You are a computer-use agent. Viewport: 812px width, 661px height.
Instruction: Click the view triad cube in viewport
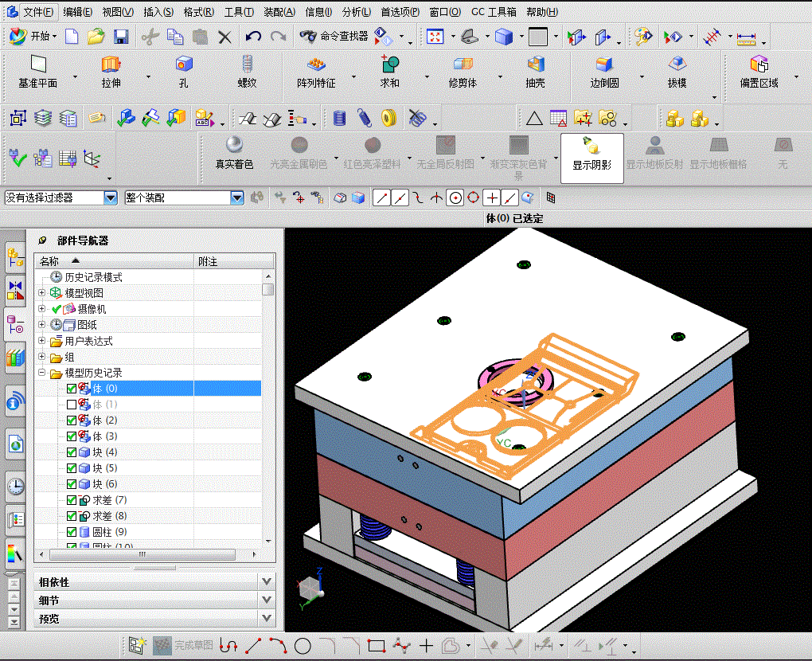click(x=311, y=587)
